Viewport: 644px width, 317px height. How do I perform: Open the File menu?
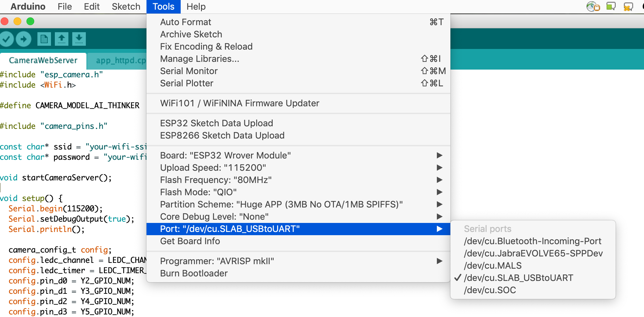[x=65, y=6]
